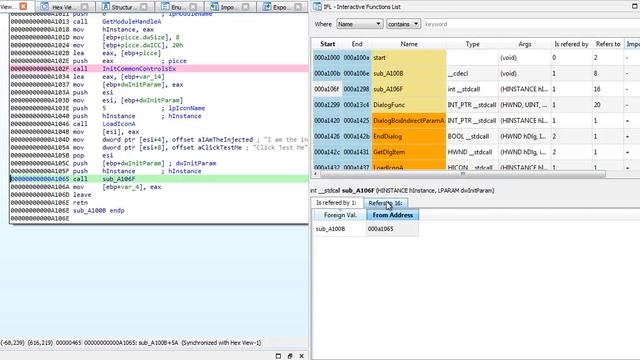Image resolution: width=640 pixels, height=360 pixels.
Task: Switch to 'Refers to 16' tab
Action: coord(385,203)
